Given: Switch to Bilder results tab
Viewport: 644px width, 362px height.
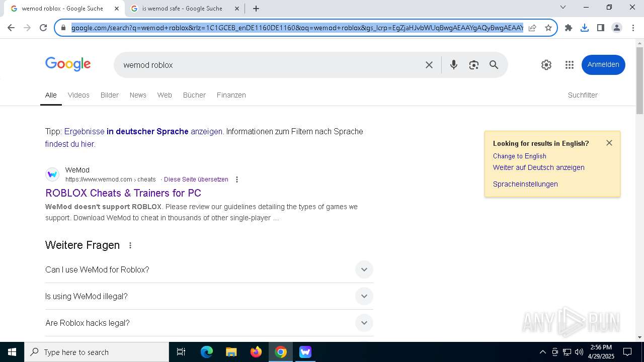Looking at the screenshot, I should point(110,95).
